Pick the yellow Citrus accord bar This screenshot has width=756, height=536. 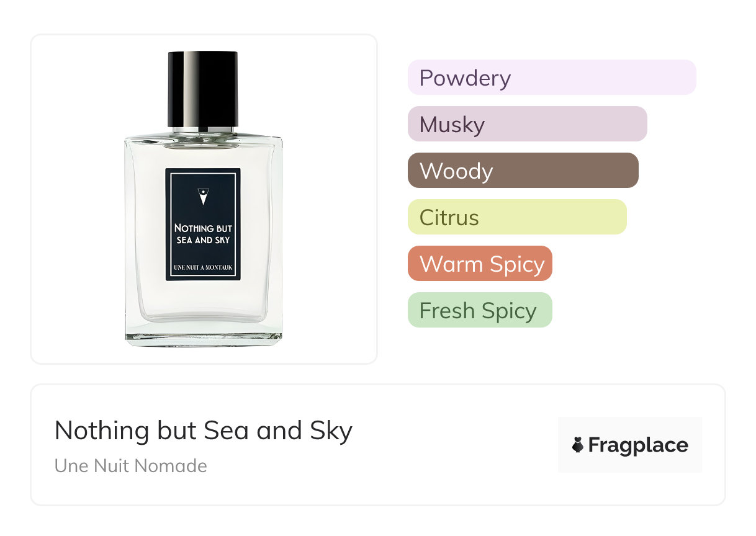pos(517,217)
